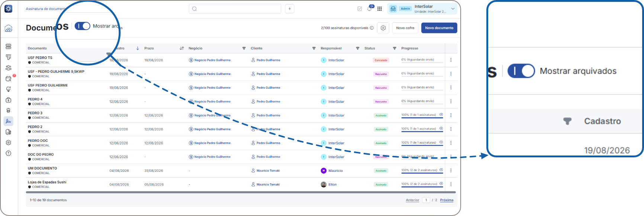The height and width of the screenshot is (216, 644).
Task: Toggle the Mostrar arquivados switch
Action: 83,26
